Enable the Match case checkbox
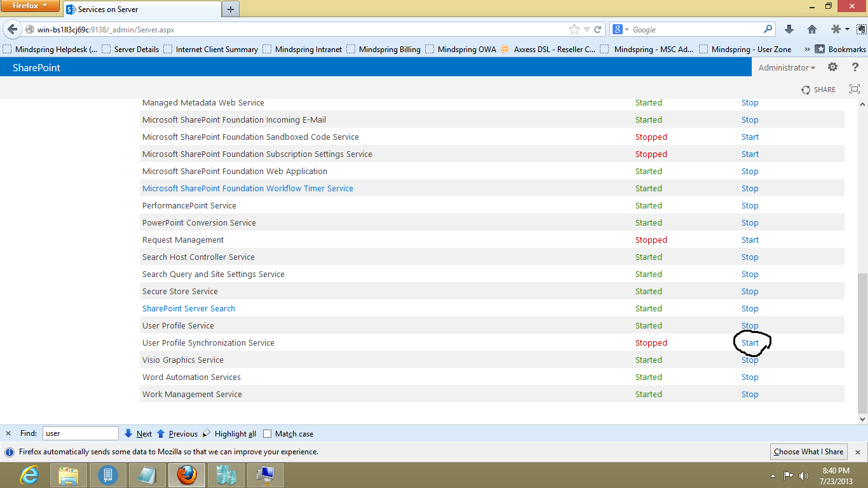 click(268, 434)
